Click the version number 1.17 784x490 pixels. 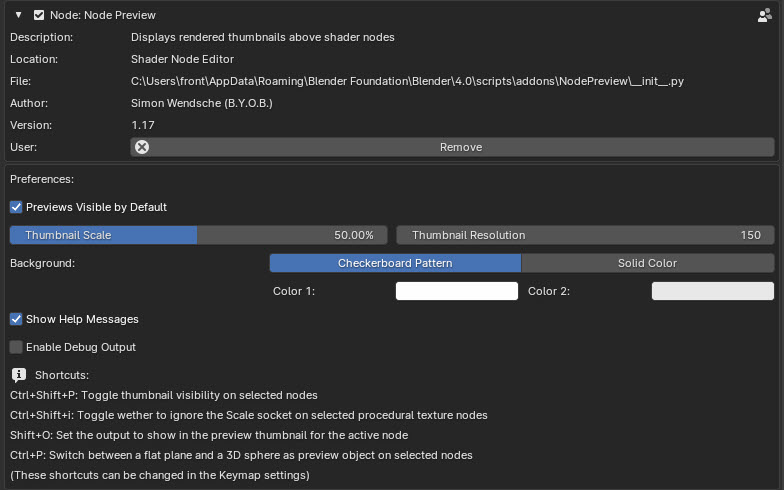point(142,125)
